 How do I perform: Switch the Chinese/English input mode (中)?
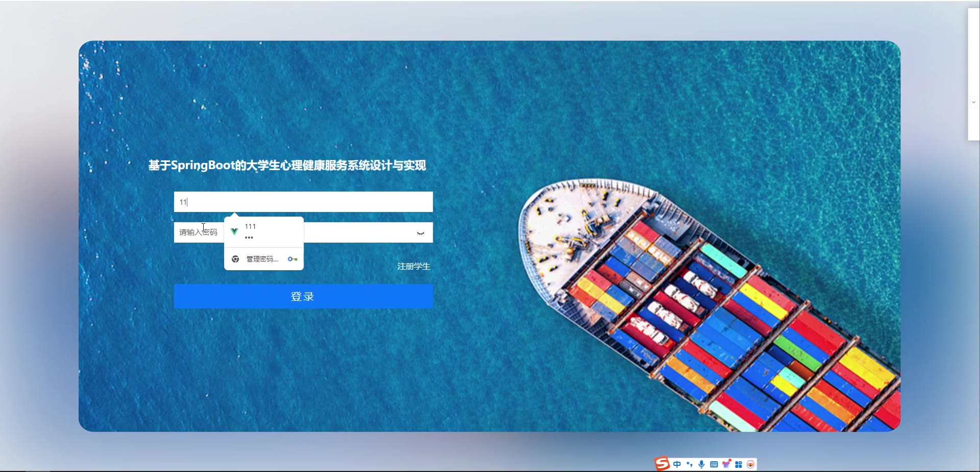pyautogui.click(x=677, y=464)
